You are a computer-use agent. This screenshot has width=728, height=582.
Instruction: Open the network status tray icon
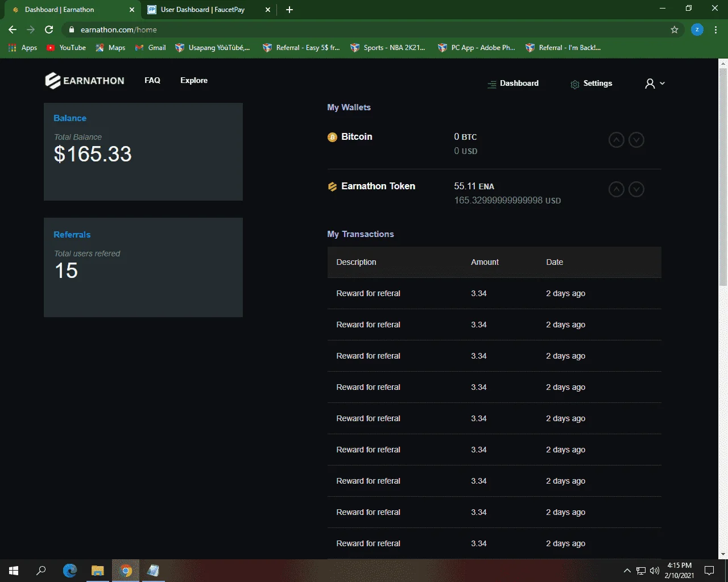641,571
